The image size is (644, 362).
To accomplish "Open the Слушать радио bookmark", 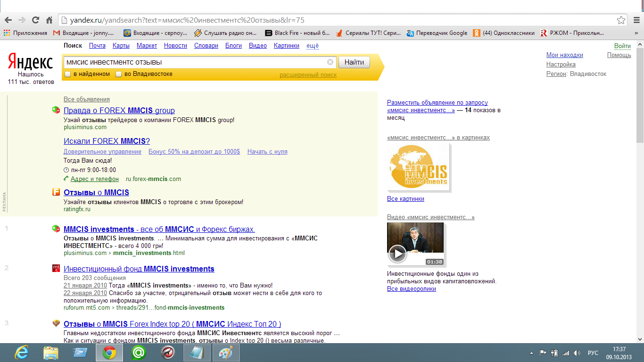I will coord(226,33).
